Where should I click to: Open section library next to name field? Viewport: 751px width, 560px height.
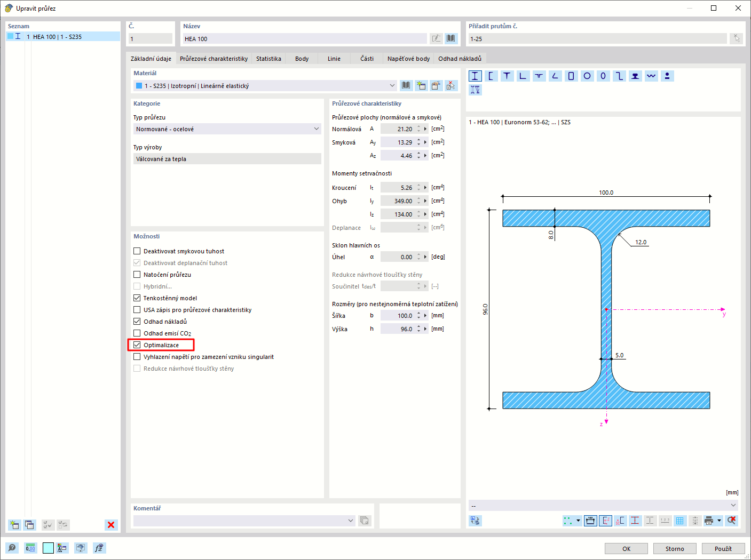452,38
